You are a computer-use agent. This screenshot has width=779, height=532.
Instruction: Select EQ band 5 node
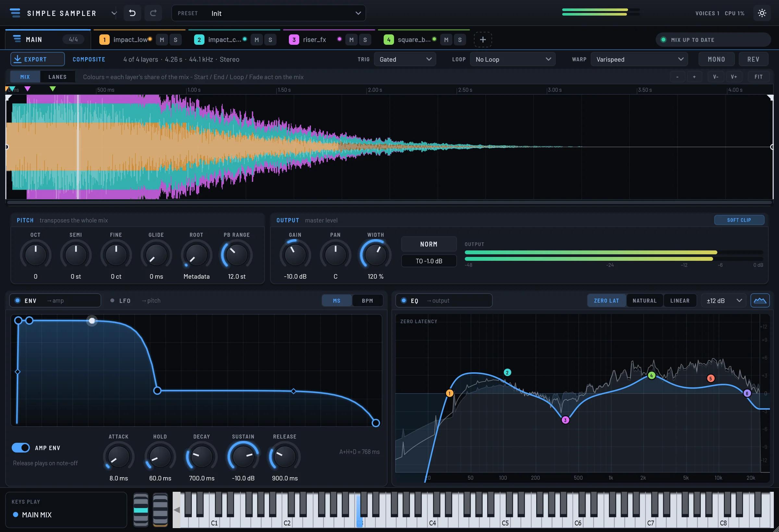710,379
